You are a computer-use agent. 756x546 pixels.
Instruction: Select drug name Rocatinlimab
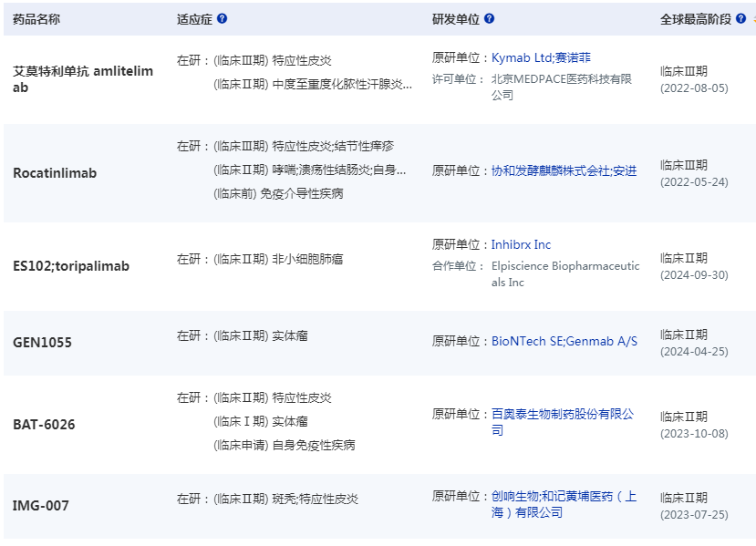tap(55, 173)
